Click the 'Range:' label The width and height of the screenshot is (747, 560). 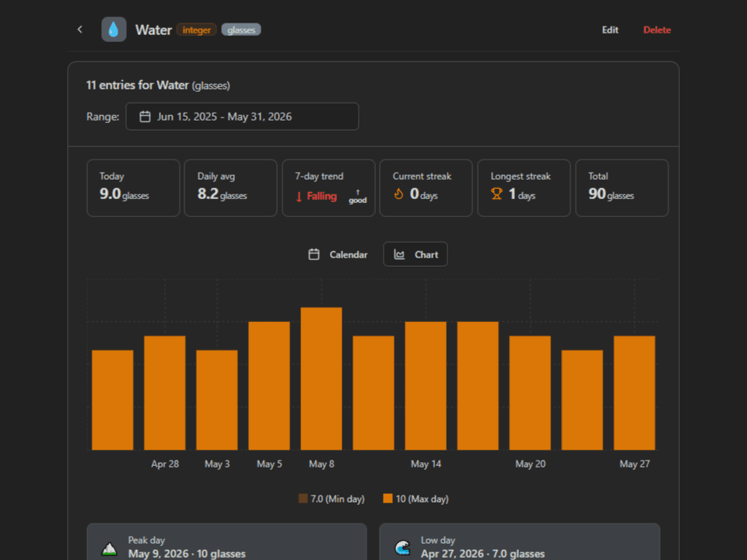(x=103, y=117)
